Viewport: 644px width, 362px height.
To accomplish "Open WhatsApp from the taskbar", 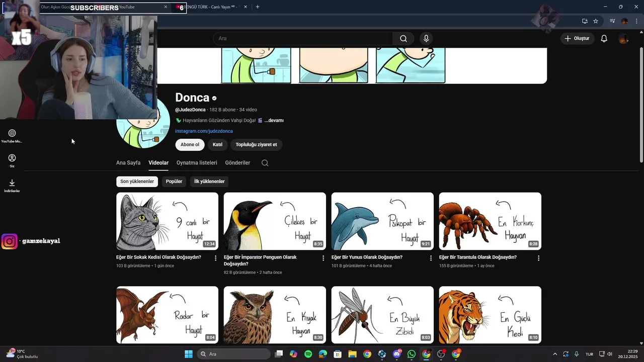I will pyautogui.click(x=412, y=354).
